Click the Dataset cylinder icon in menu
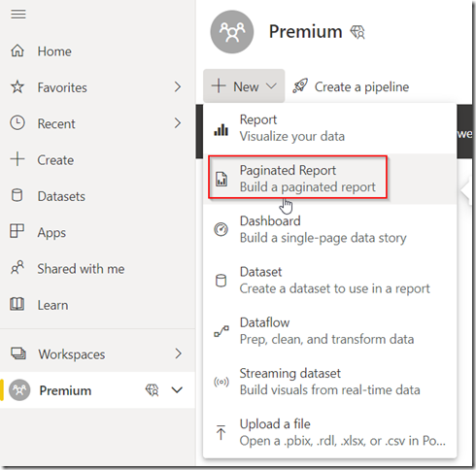Image resolution: width=476 pixels, height=470 pixels. point(221,281)
